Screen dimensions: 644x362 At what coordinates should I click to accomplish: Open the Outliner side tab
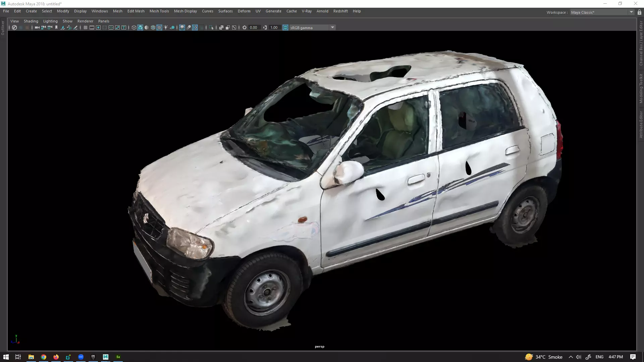pyautogui.click(x=3, y=28)
